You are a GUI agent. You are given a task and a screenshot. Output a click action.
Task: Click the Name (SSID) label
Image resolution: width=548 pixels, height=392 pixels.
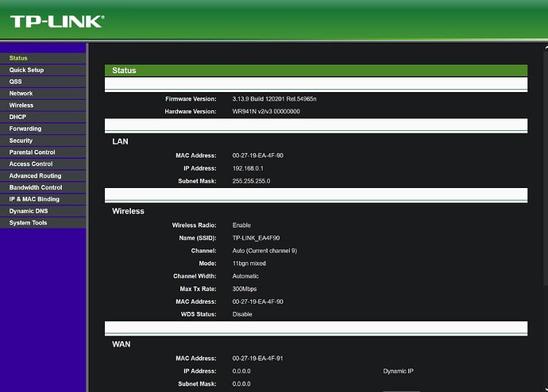pos(198,238)
